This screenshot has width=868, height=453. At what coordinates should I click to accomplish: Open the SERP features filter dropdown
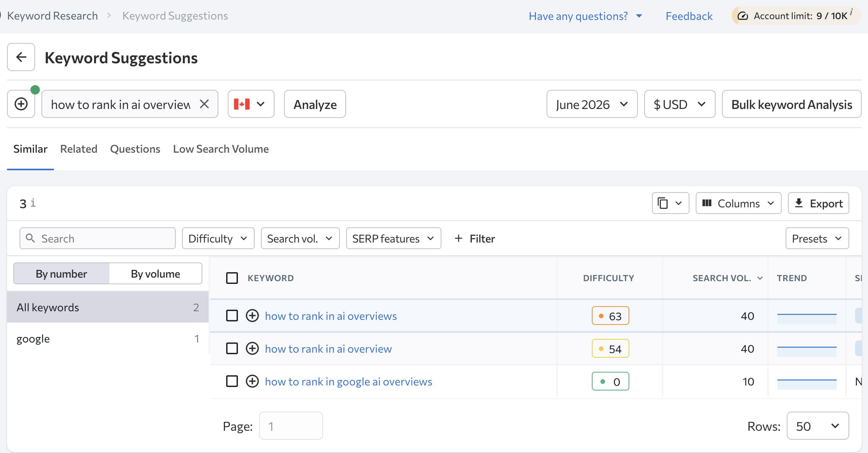click(x=393, y=238)
